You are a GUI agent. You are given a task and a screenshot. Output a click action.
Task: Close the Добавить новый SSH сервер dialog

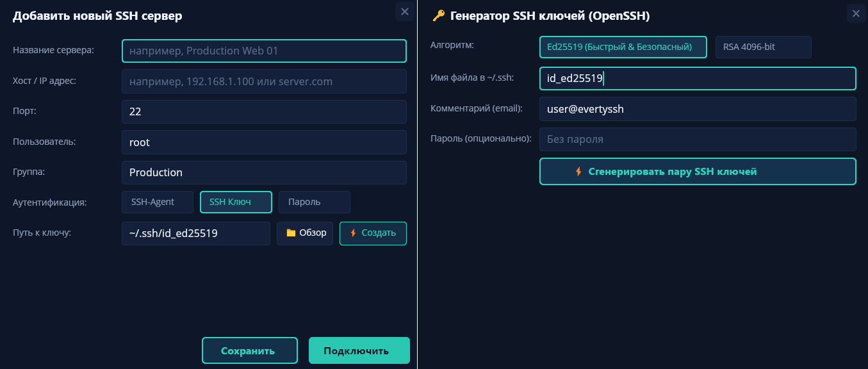coord(404,12)
